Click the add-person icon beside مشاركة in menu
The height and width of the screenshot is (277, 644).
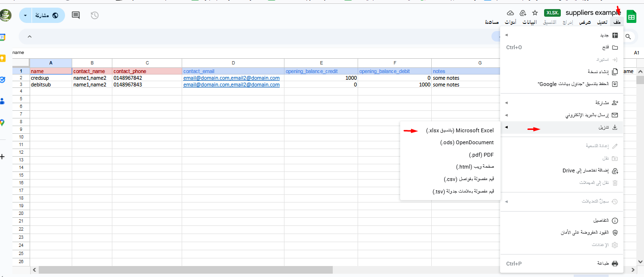pos(615,103)
